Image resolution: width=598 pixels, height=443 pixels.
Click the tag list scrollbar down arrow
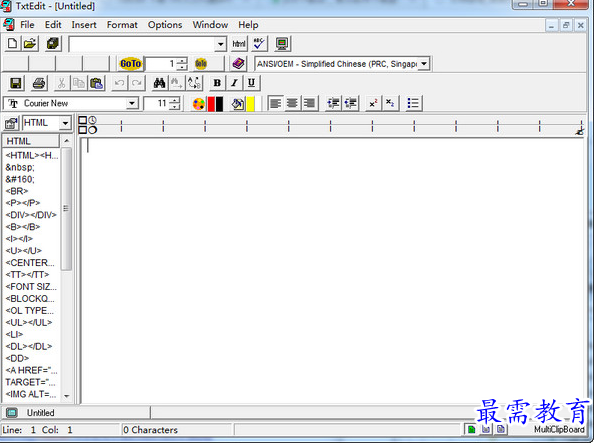pos(67,396)
